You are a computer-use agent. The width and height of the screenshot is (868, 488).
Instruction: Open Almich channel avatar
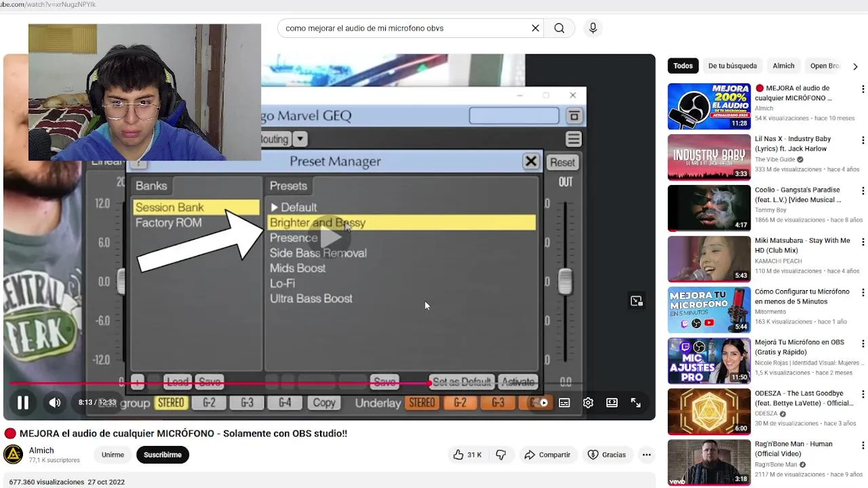click(x=13, y=454)
